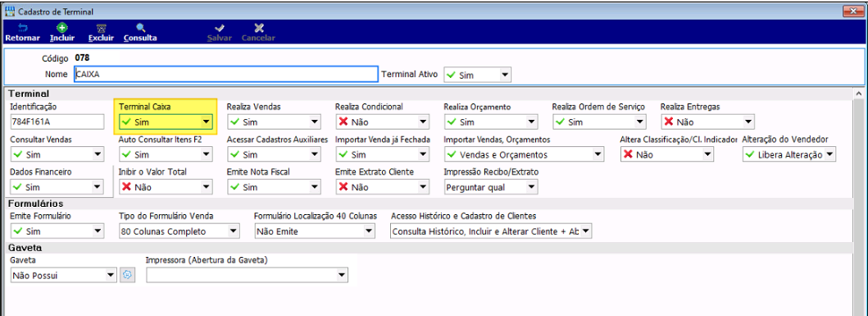Screen dimensions: 868x316
Task: Click the Cancelar X icon
Action: point(259,28)
